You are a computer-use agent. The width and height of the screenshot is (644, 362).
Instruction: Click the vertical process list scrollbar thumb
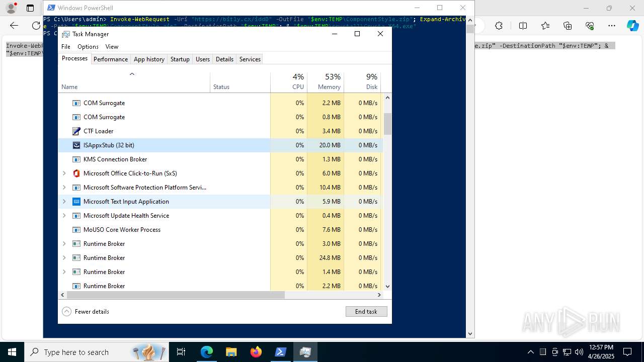pyautogui.click(x=387, y=124)
